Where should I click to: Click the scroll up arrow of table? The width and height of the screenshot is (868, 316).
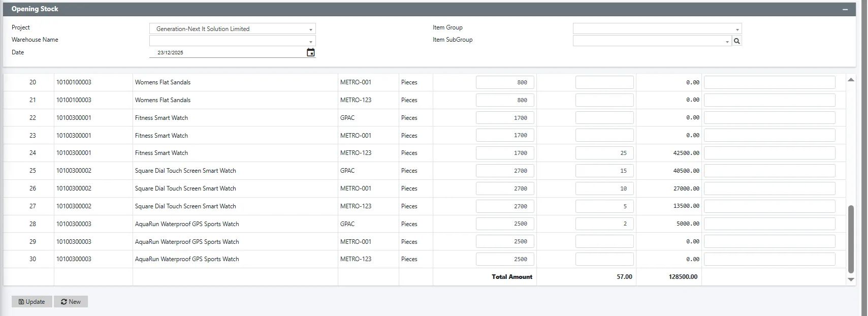point(851,80)
